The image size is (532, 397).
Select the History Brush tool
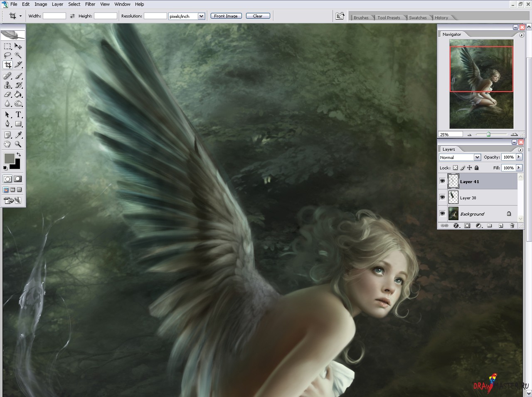tap(18, 85)
